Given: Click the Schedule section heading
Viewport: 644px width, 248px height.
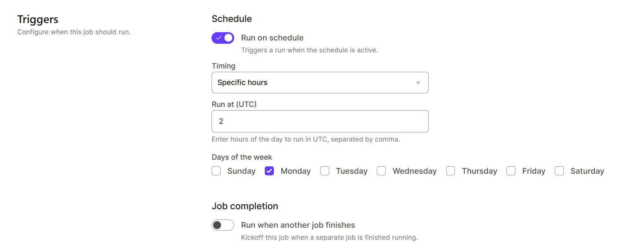Looking at the screenshot, I should click(232, 19).
